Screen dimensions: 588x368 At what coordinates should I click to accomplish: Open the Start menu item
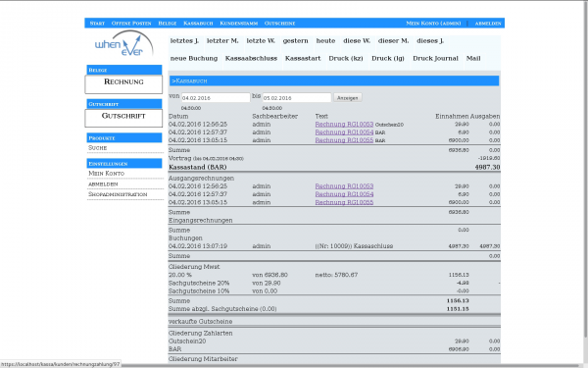(x=97, y=24)
